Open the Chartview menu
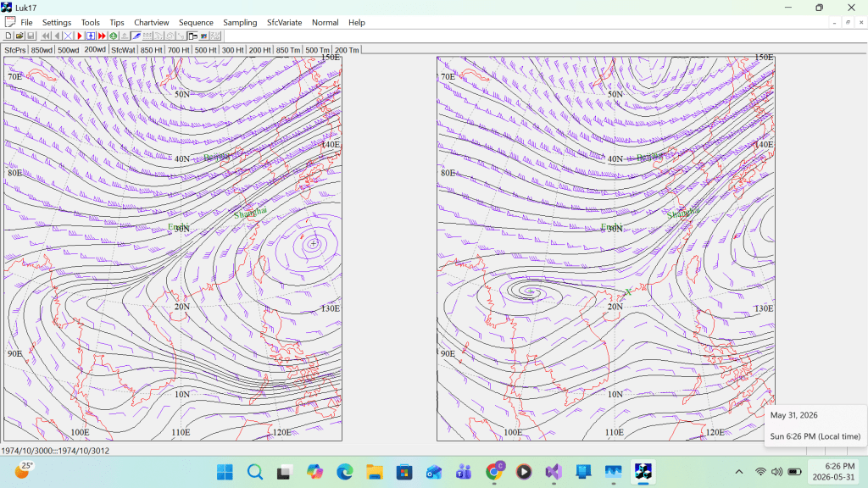The height and width of the screenshot is (488, 868). coord(151,23)
